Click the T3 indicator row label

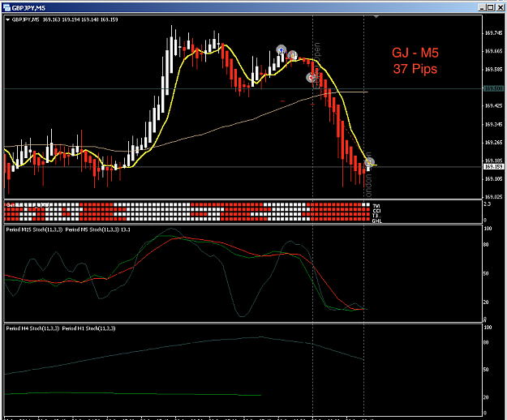(x=375, y=216)
